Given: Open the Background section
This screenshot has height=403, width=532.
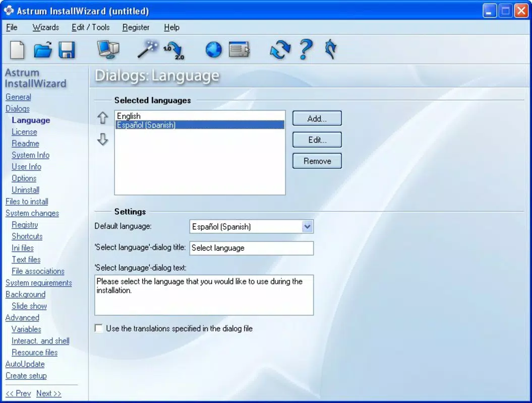Looking at the screenshot, I should click(x=25, y=294).
